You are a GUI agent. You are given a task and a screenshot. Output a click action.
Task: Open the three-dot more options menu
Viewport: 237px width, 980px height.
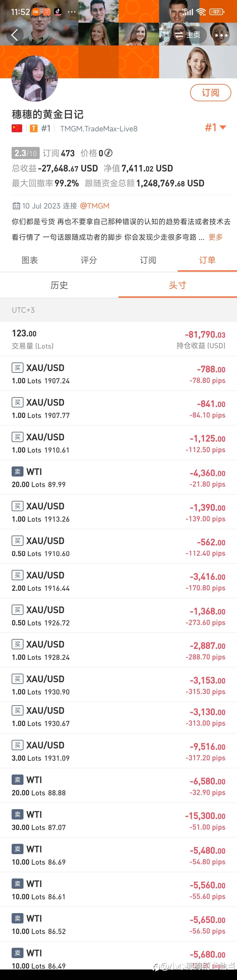coord(221,35)
